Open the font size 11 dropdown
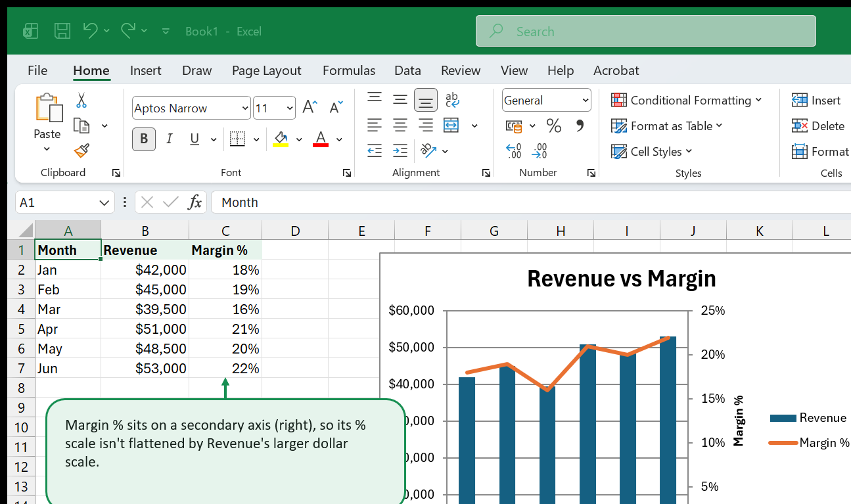 (290, 108)
